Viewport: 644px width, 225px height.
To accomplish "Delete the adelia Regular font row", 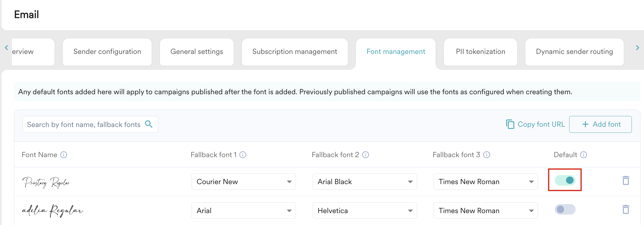I will (x=626, y=209).
